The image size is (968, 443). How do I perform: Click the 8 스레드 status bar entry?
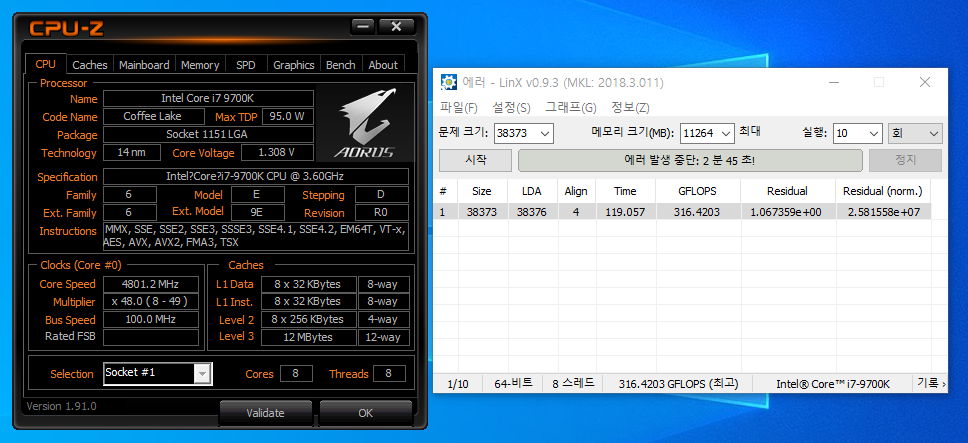pos(573,384)
